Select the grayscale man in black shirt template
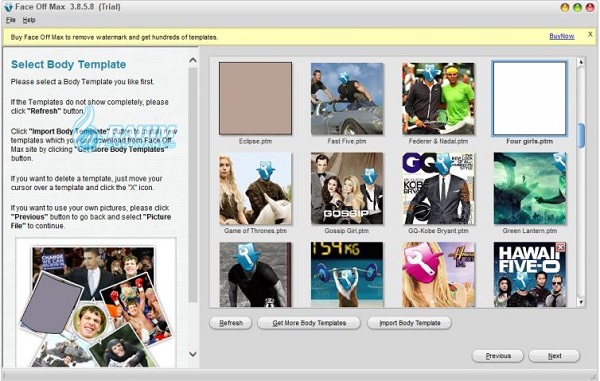 255,274
